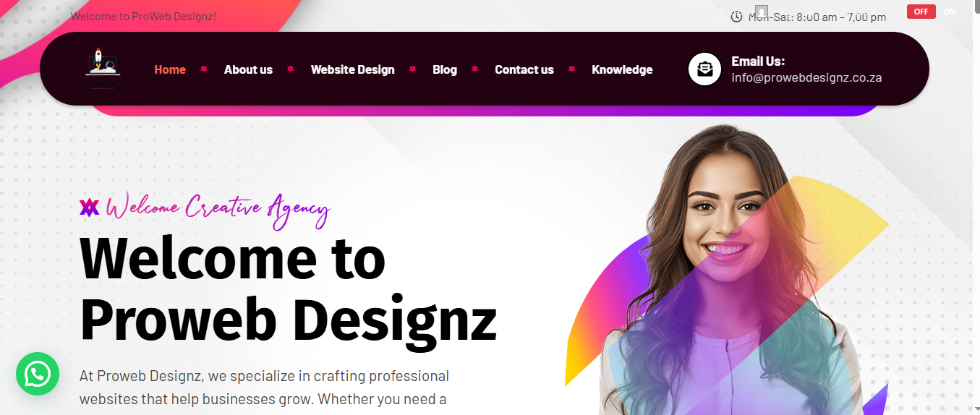
Task: Open the Knowledge menu item
Action: (622, 69)
